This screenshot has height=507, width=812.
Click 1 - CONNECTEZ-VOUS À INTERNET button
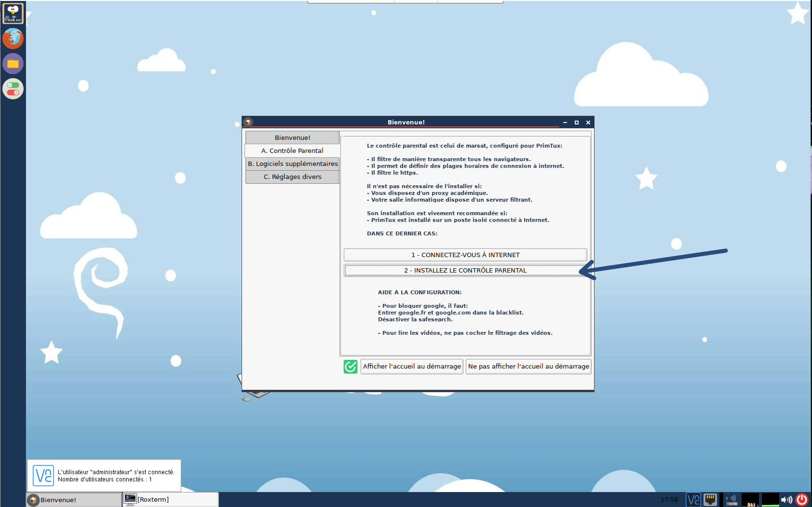[x=465, y=255]
